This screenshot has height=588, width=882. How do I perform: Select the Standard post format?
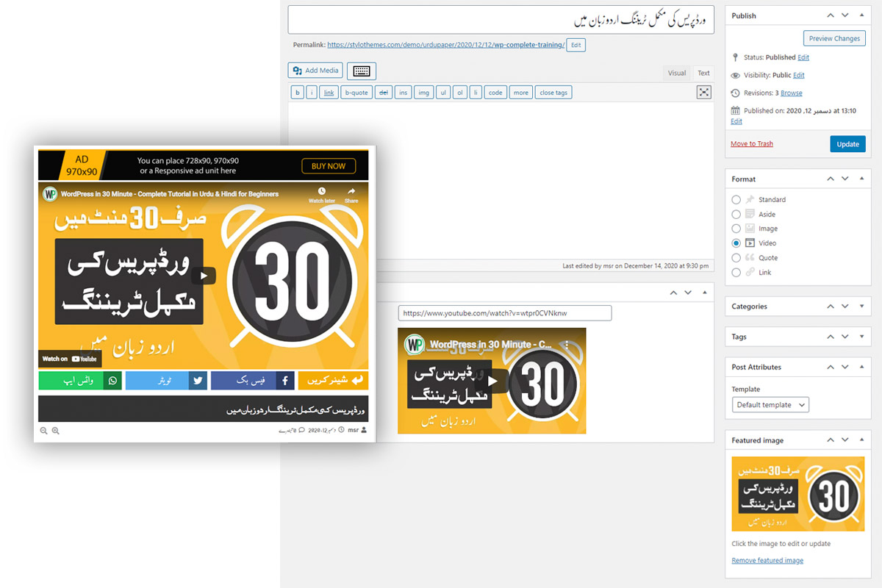(x=736, y=199)
